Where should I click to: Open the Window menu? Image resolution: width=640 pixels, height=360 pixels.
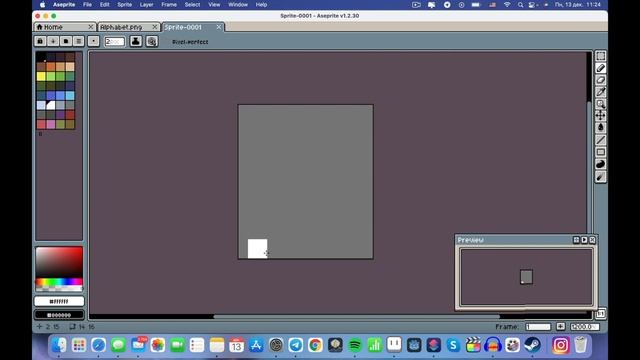tap(238, 4)
